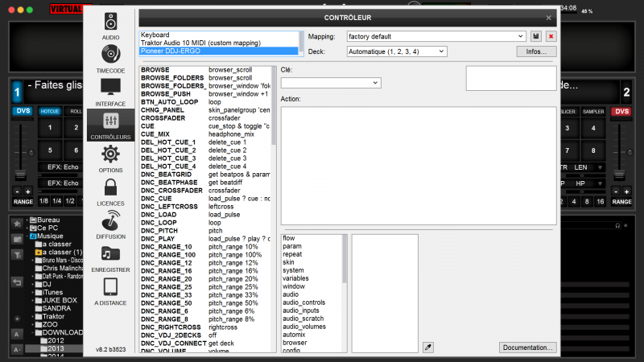Click the Infos... button

536,51
